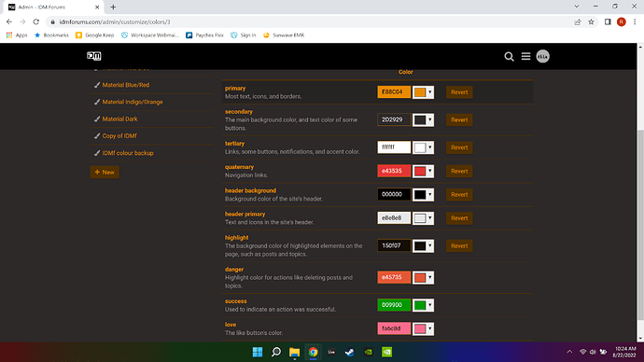Open danger color picker dropdown
Viewport: 644px width, 362px height.
coord(423,277)
